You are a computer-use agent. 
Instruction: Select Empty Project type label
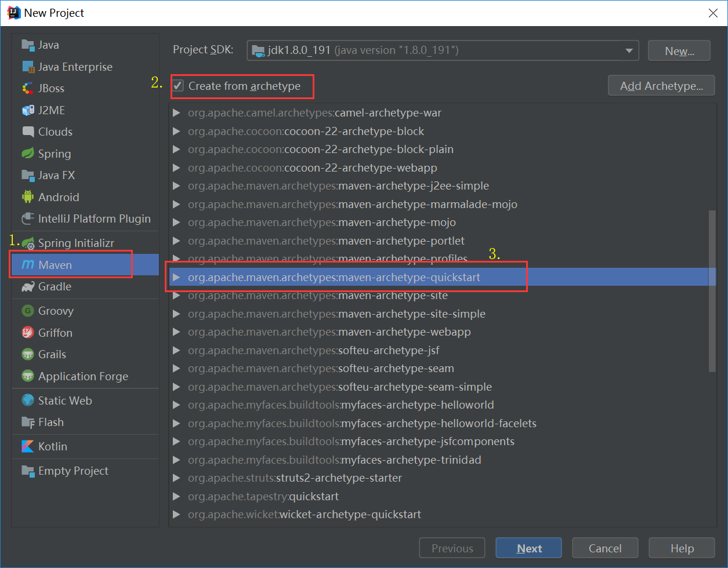coord(73,471)
